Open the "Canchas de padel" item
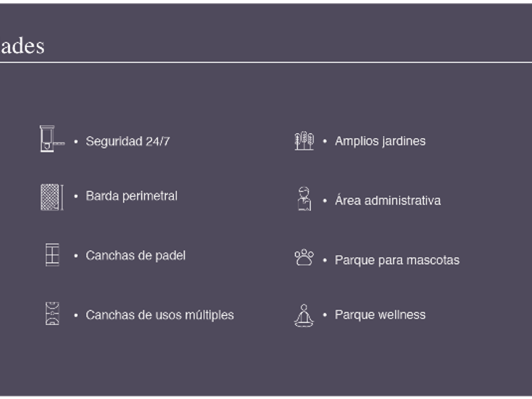The image size is (532, 399). coord(136,256)
